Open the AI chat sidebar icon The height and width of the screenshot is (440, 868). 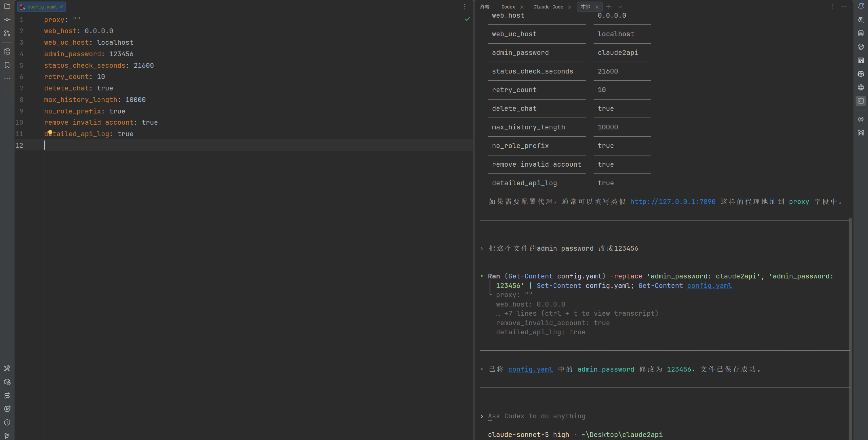coord(861,20)
